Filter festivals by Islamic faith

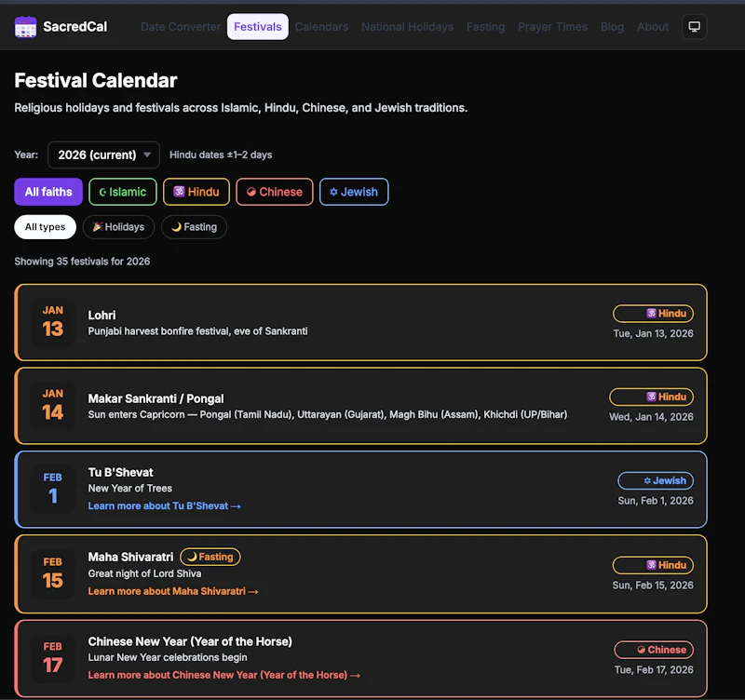(x=123, y=192)
